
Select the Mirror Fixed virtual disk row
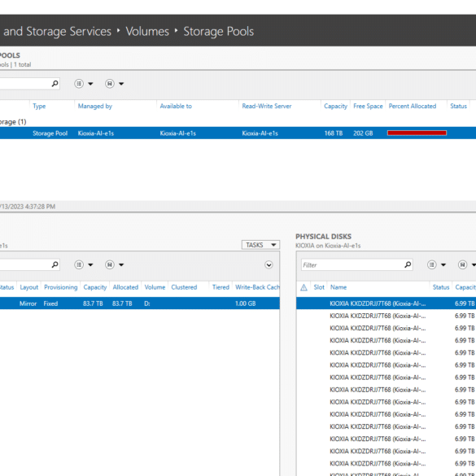click(140, 304)
